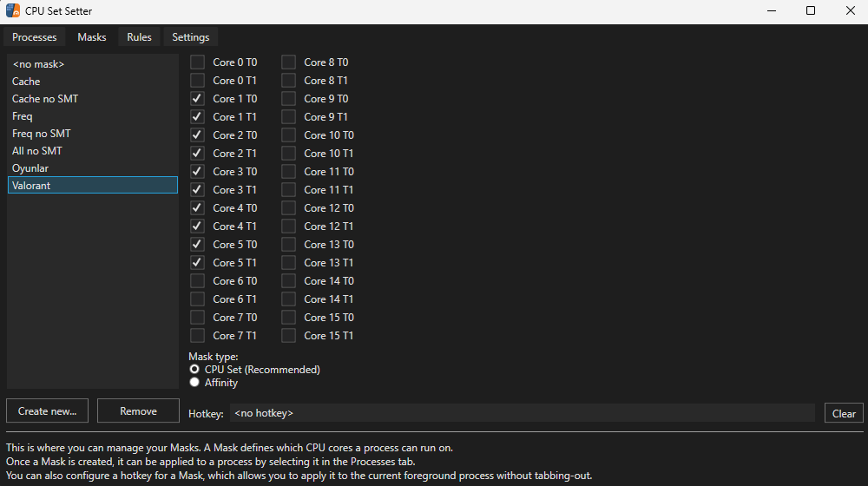Enable Core 11 T0
868x486 pixels.
click(288, 172)
